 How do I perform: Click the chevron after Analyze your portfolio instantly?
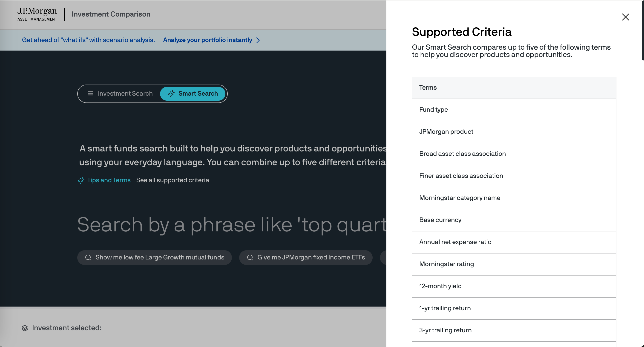pos(258,40)
